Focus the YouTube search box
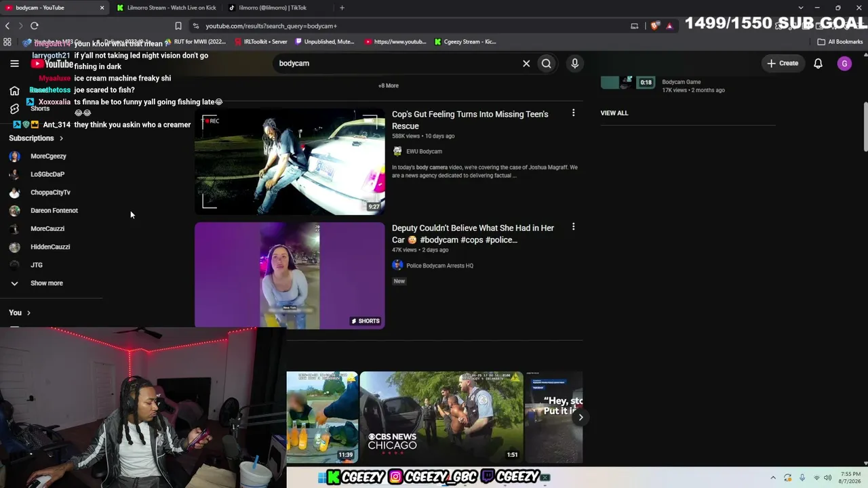The image size is (868, 488). [x=397, y=64]
